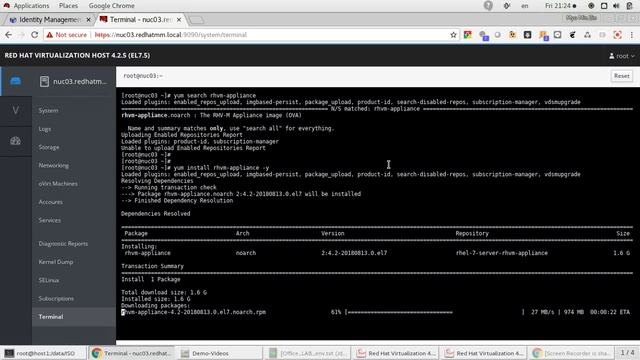
Task: Open the Office_LAB_env.txt taskbar window
Action: click(309, 353)
